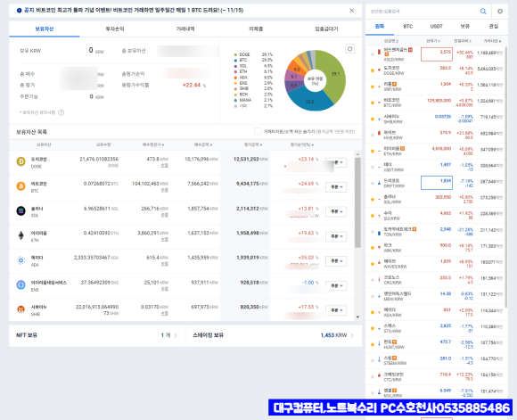Image resolution: width=517 pixels, height=420 pixels.
Task: Click the DOGE legend color dot
Action: [235, 54]
